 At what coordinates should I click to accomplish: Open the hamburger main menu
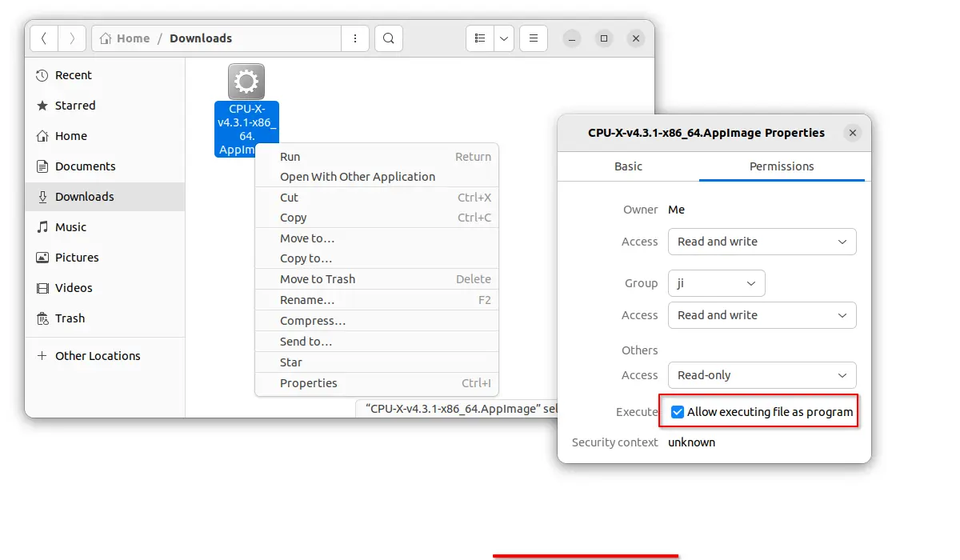533,38
